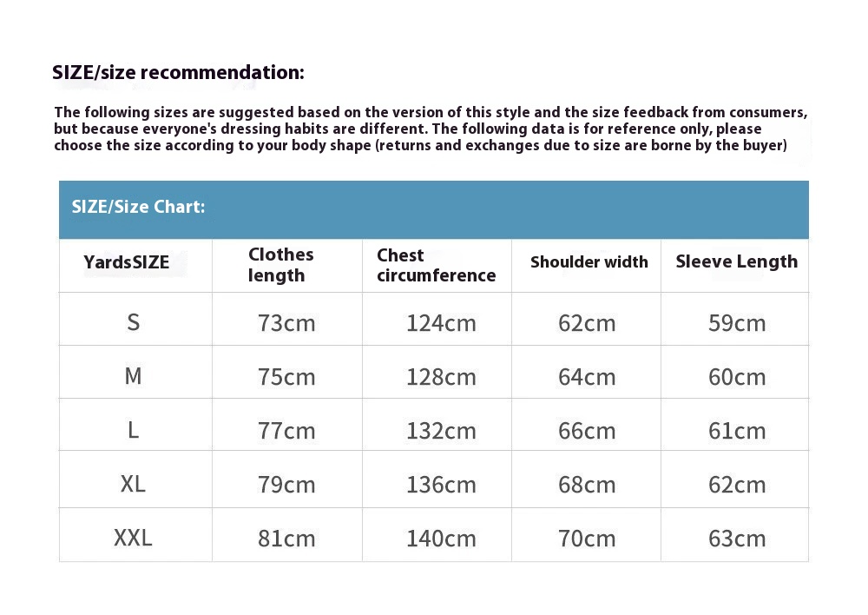868x615 pixels.
Task: Click the XL size row label
Action: [133, 484]
